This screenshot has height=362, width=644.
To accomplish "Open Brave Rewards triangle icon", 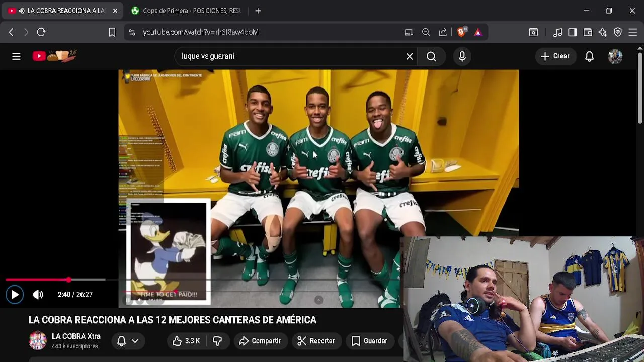I will click(x=478, y=32).
